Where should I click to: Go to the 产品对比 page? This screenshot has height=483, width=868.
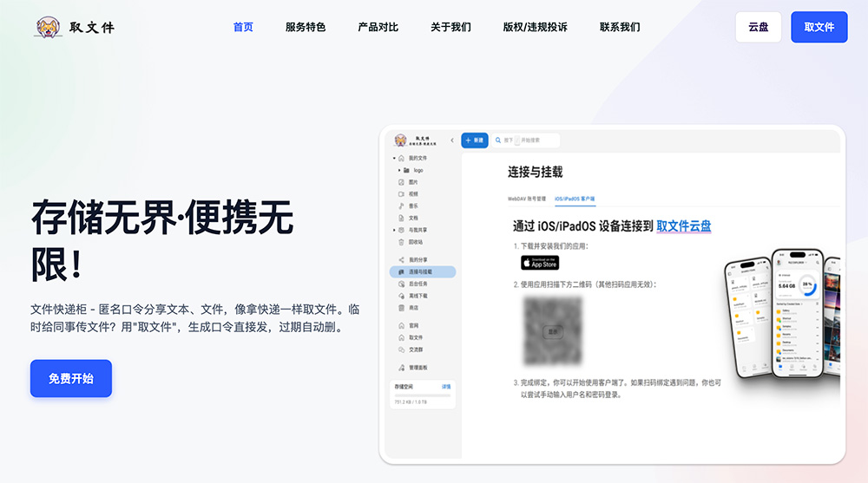coord(378,27)
